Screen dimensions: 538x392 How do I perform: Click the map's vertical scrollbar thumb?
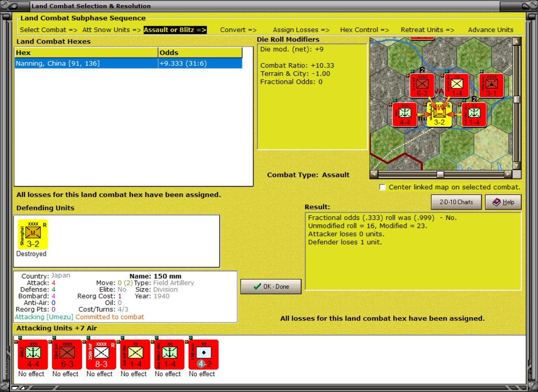(517, 99)
